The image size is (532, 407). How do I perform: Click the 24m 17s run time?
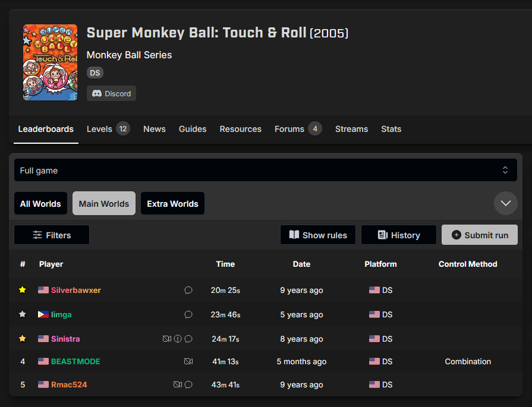tap(225, 339)
